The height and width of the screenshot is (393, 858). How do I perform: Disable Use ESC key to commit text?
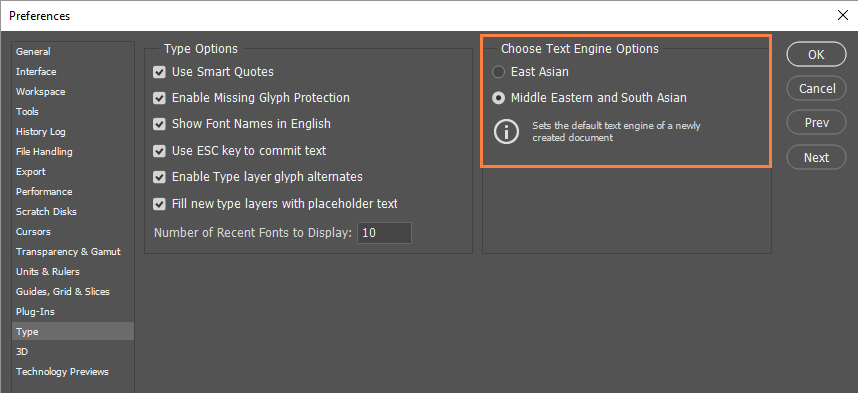(x=159, y=151)
